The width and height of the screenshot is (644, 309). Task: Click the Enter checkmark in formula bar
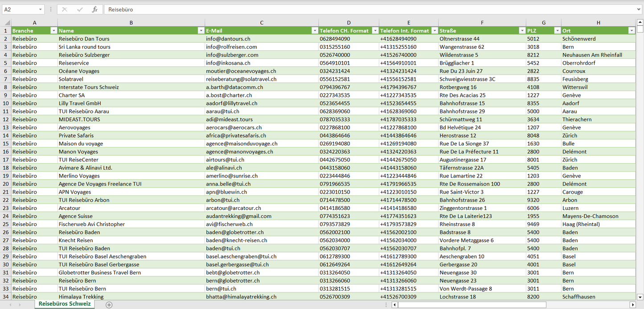pyautogui.click(x=80, y=9)
